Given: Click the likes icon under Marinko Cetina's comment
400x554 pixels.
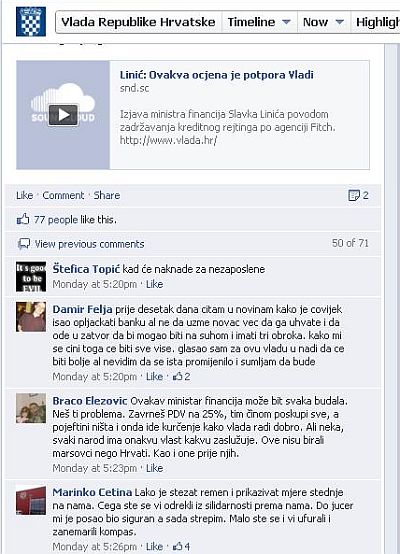Looking at the screenshot, I should pos(177,547).
